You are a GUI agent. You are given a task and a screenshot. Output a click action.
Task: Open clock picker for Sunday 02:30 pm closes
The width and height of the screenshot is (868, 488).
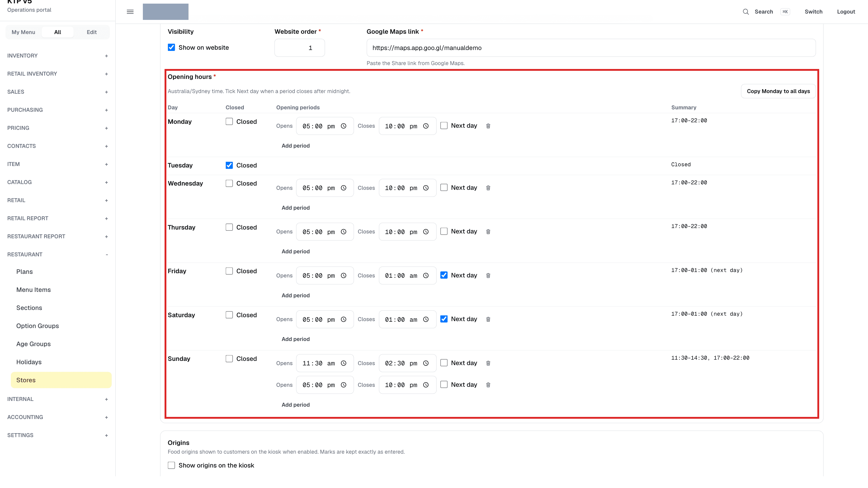click(x=426, y=363)
